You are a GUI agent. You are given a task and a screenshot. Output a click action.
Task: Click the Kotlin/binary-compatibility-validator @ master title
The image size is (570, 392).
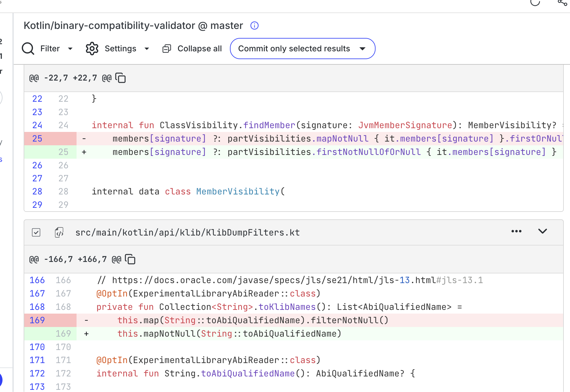tap(133, 26)
